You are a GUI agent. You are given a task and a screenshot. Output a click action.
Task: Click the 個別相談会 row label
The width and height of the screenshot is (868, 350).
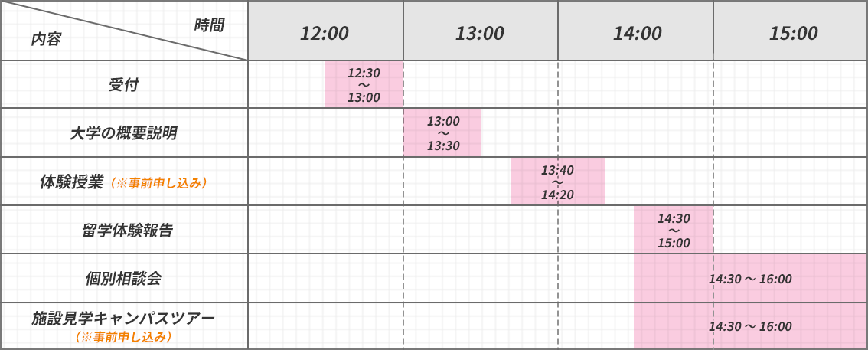(x=123, y=278)
